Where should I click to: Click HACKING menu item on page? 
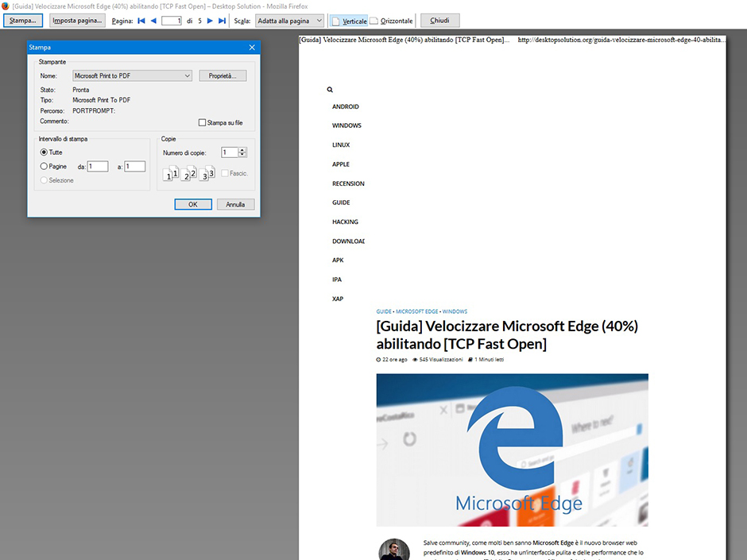coord(345,222)
